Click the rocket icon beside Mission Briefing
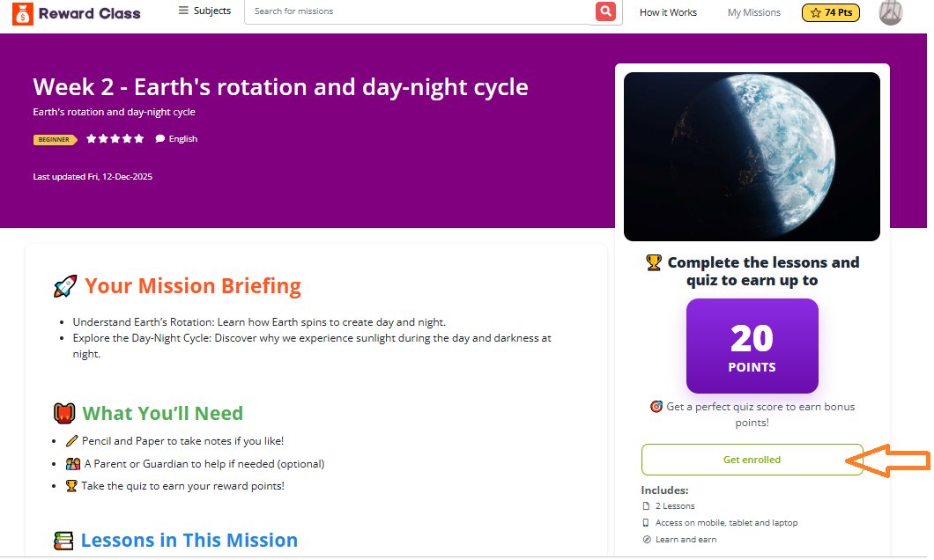This screenshot has height=560, width=934. (65, 286)
